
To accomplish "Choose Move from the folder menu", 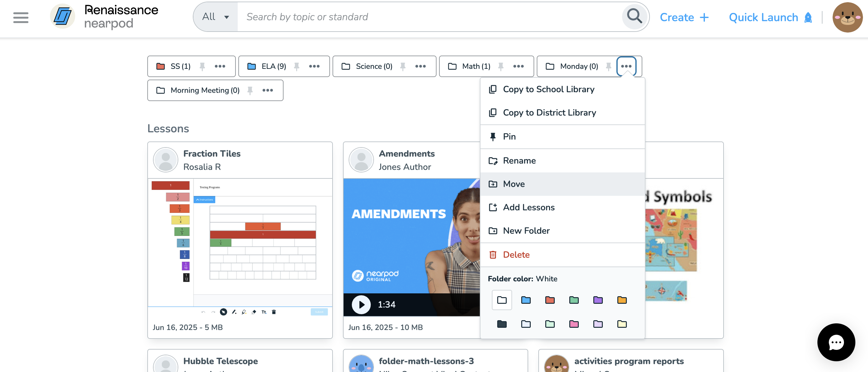I will (x=562, y=184).
